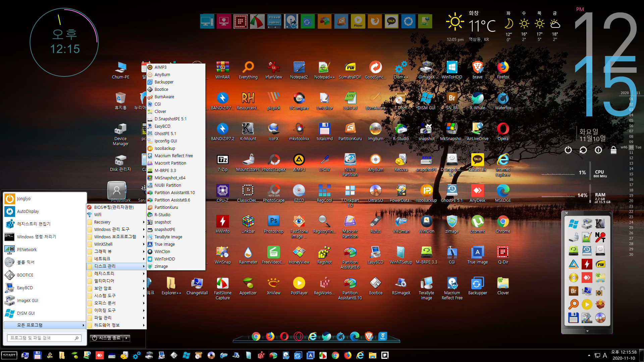Image resolution: width=644 pixels, height=362 pixels.
Task: Expand the 보안 암호 program folder
Action: pyautogui.click(x=116, y=288)
